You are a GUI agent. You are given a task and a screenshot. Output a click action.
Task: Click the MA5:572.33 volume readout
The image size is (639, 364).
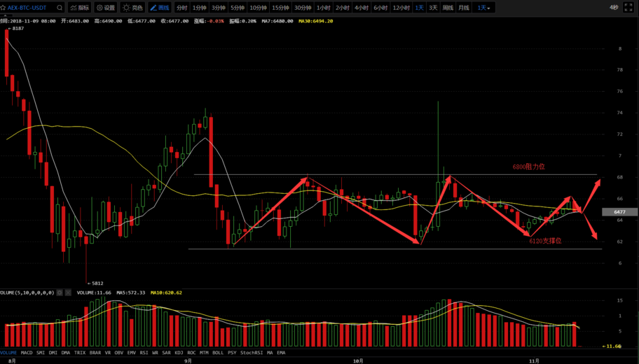(131, 293)
